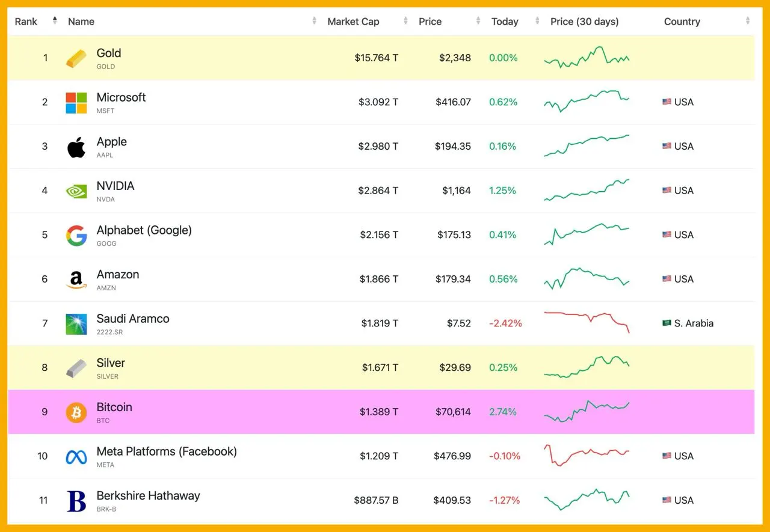The height and width of the screenshot is (532, 770).
Task: Click the Berkshire Hathaway B logo
Action: coord(76,501)
